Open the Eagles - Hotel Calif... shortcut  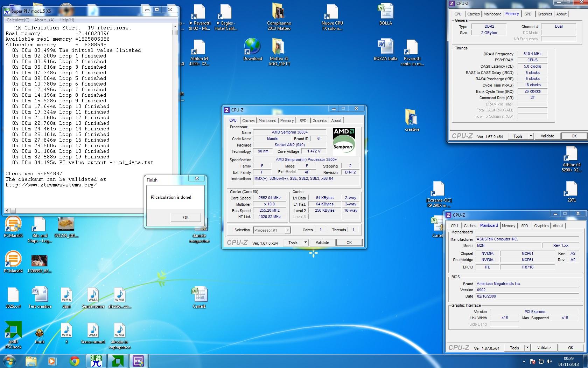226,16
